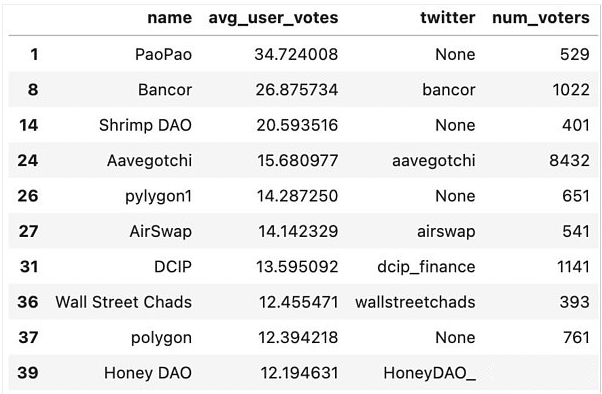Screen dimensions: 602x394
Task: Click the value 12.394218 in polygon row
Action: [298, 338]
